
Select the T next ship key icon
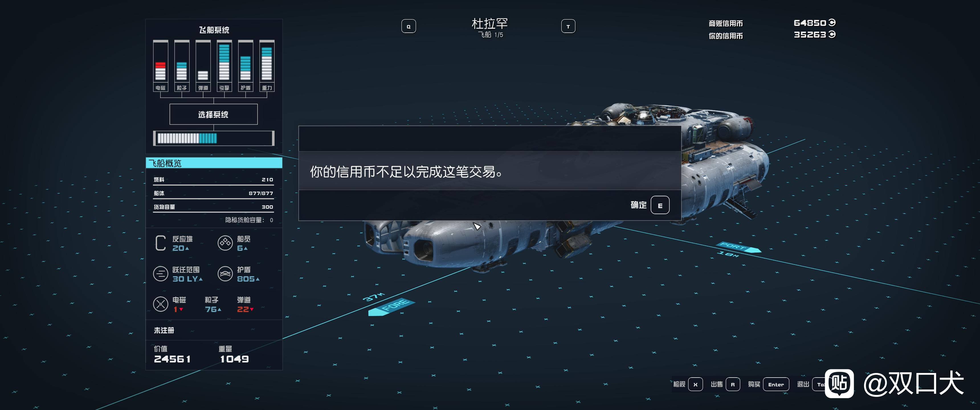(x=568, y=26)
